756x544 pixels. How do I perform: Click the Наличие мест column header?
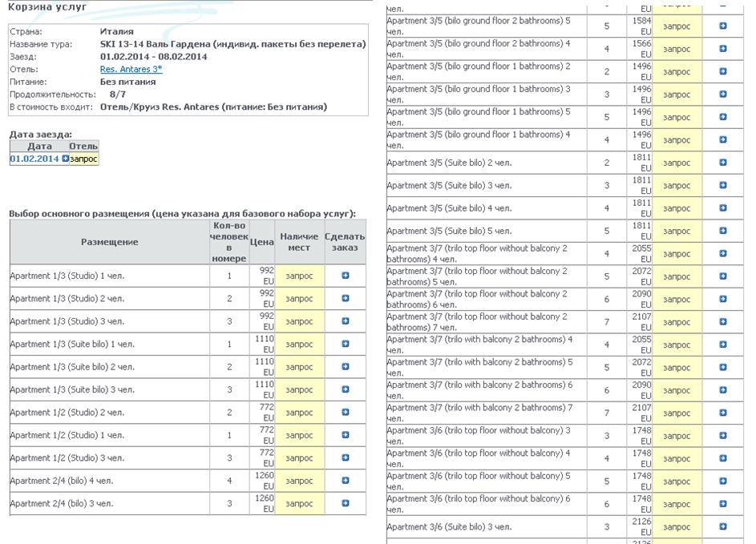coord(299,242)
